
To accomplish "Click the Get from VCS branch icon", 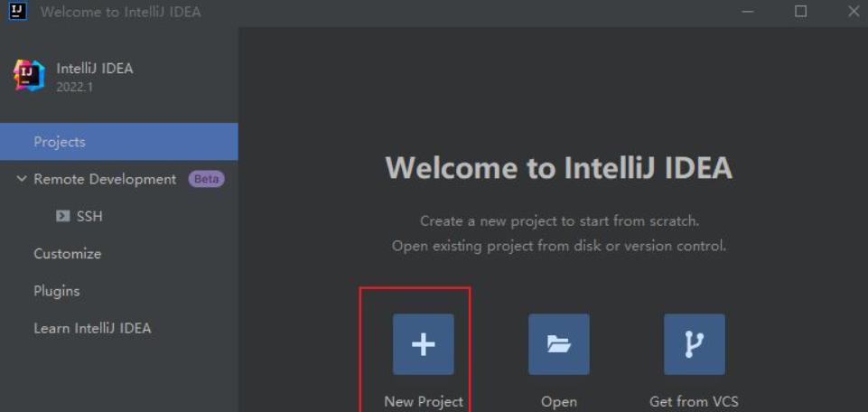I will pos(695,344).
